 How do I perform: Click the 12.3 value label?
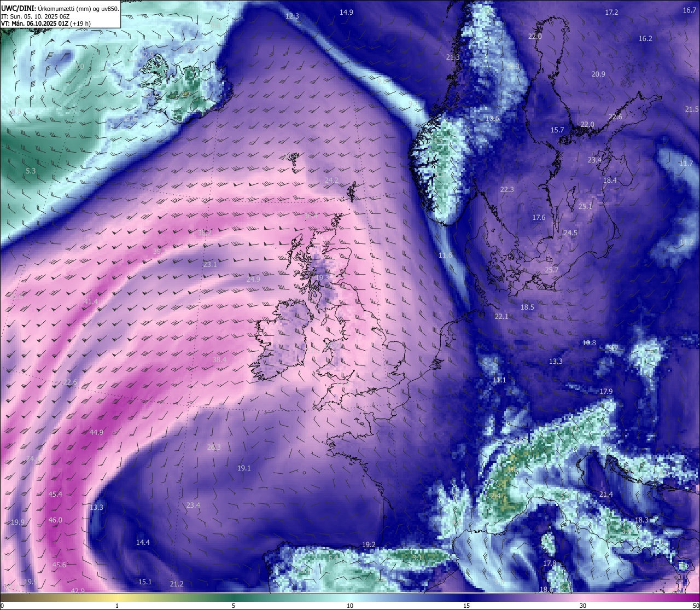coord(293,16)
